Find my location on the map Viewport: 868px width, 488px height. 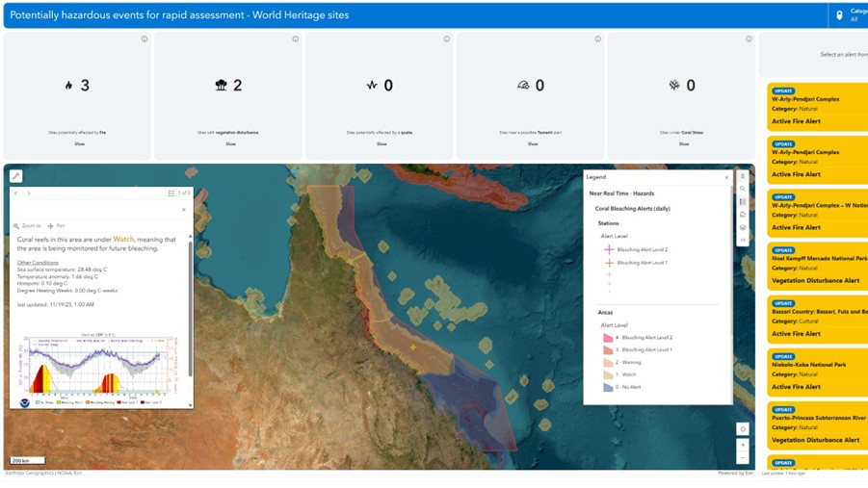tap(743, 428)
